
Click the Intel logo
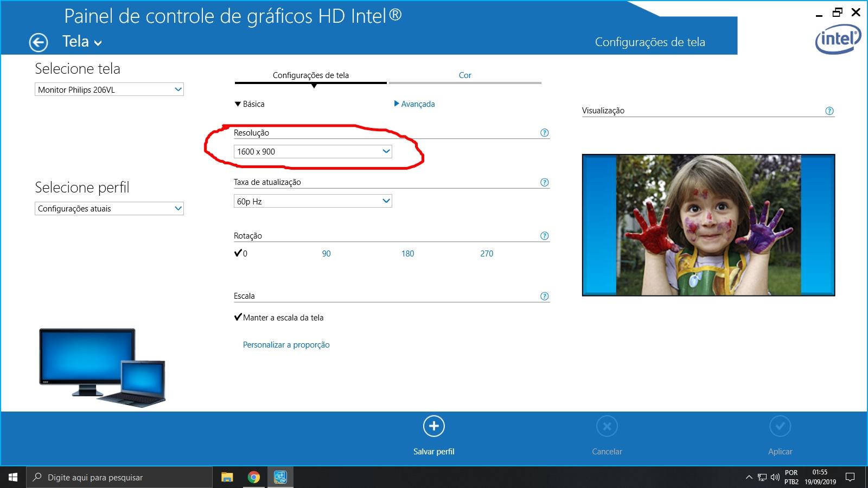click(x=838, y=39)
